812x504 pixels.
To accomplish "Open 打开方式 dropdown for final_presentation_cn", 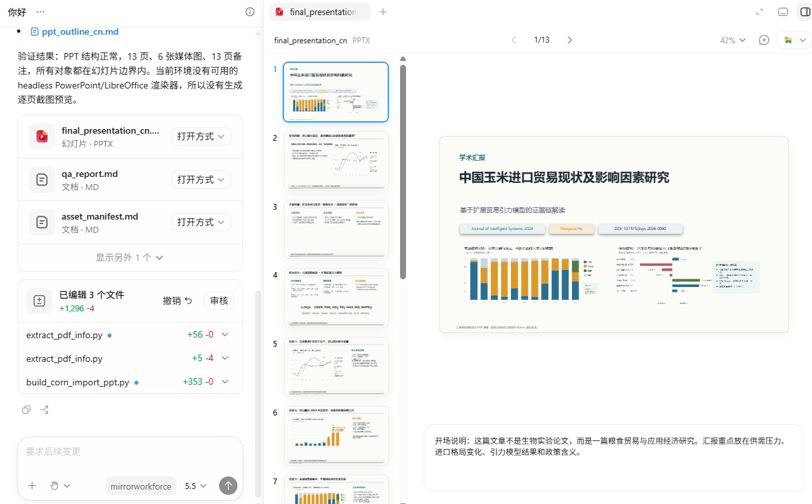I will pos(201,136).
